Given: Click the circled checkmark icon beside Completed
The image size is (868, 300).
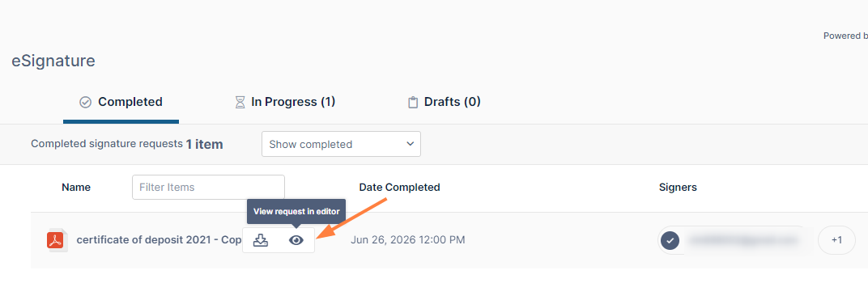Looking at the screenshot, I should (85, 102).
